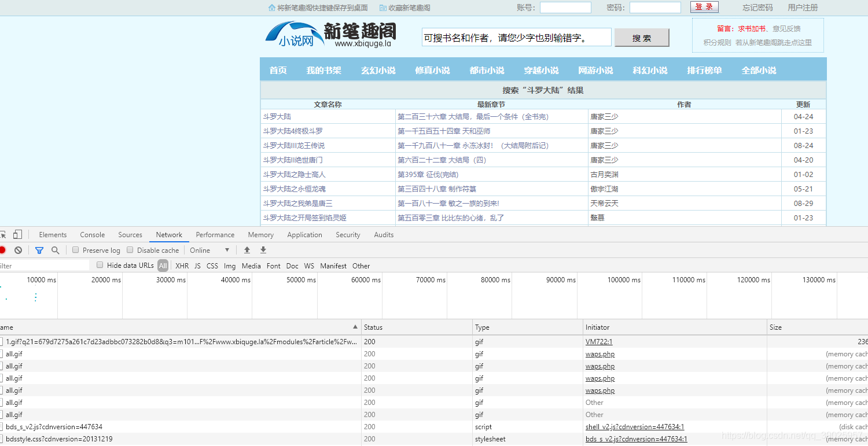Go to 首页 in the site navigation
This screenshot has height=446, width=868.
pos(278,70)
